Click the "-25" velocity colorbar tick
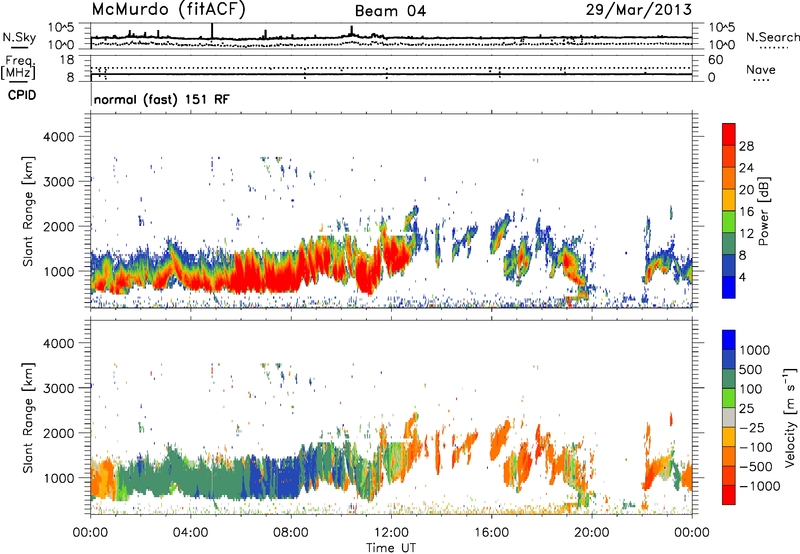 (751, 428)
